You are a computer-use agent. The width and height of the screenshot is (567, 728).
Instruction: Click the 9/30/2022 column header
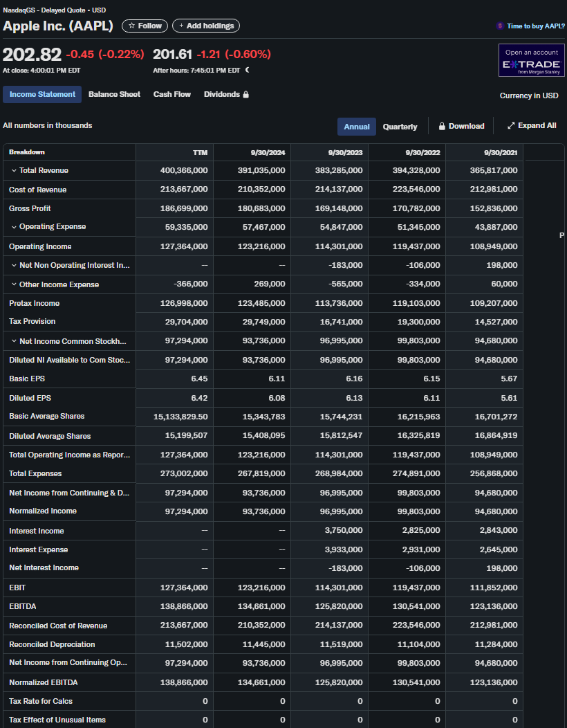click(x=422, y=153)
